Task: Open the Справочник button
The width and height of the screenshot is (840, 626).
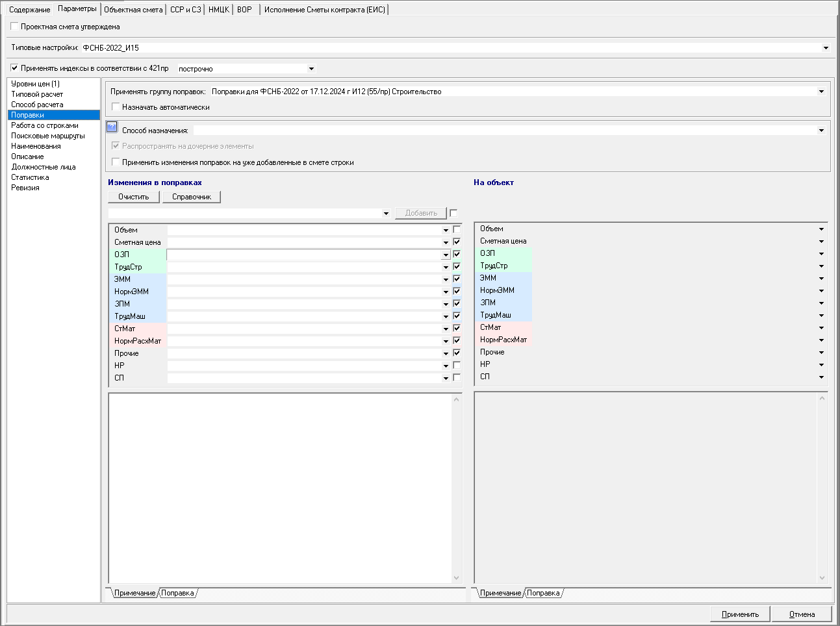Action: click(x=192, y=197)
